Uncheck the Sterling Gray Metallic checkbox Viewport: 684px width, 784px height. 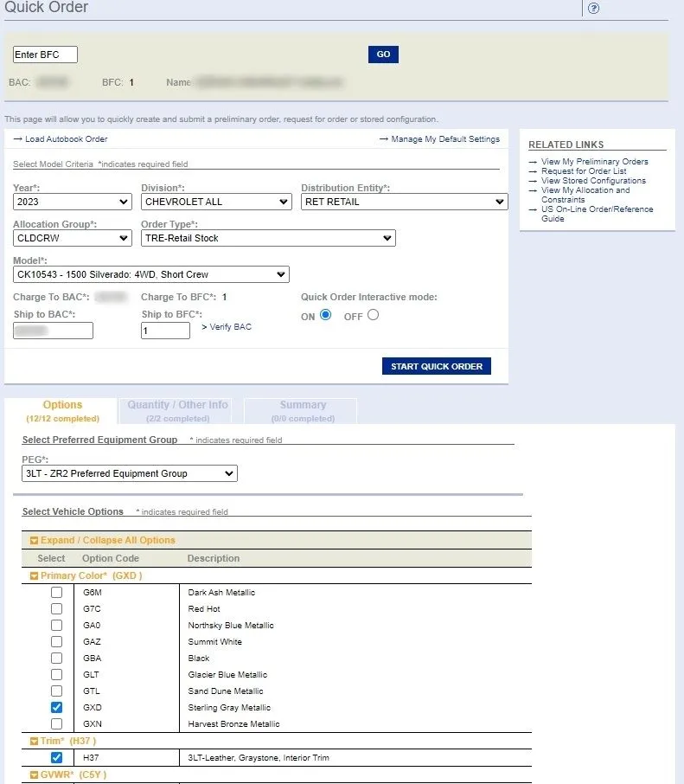[56, 708]
